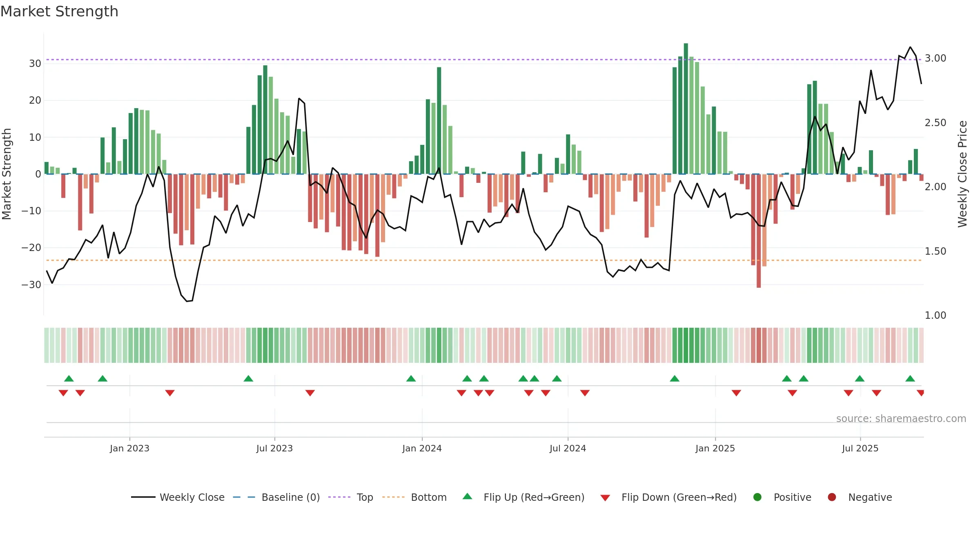This screenshot has height=551, width=980.
Task: Select the green flip-up marker before Jul 2023
Action: tap(248, 378)
